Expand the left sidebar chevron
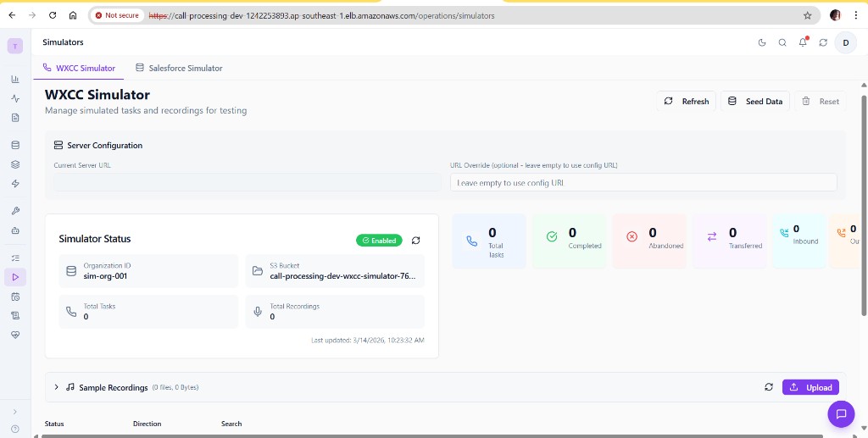This screenshot has height=438, width=868. point(15,412)
